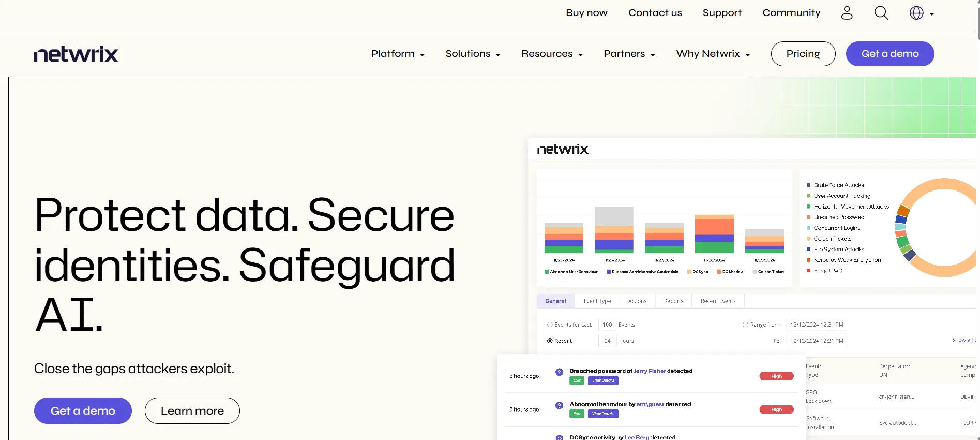Viewport: 980px width, 440px height.
Task: Click the To date field
Action: [817, 341]
